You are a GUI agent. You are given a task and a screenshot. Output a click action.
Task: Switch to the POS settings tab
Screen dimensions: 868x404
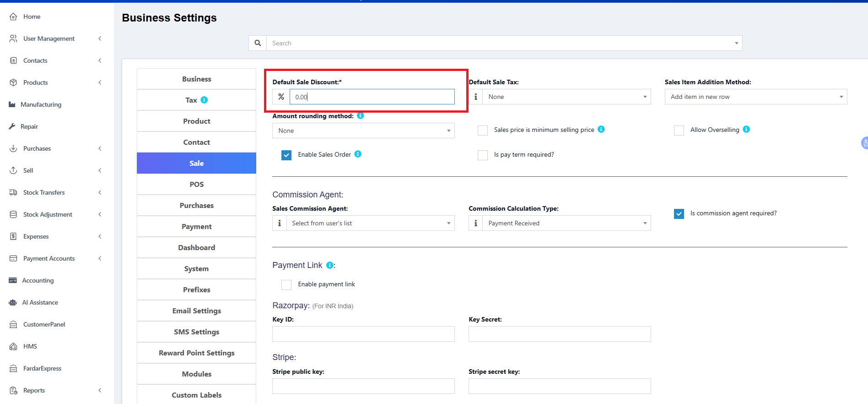click(x=196, y=184)
